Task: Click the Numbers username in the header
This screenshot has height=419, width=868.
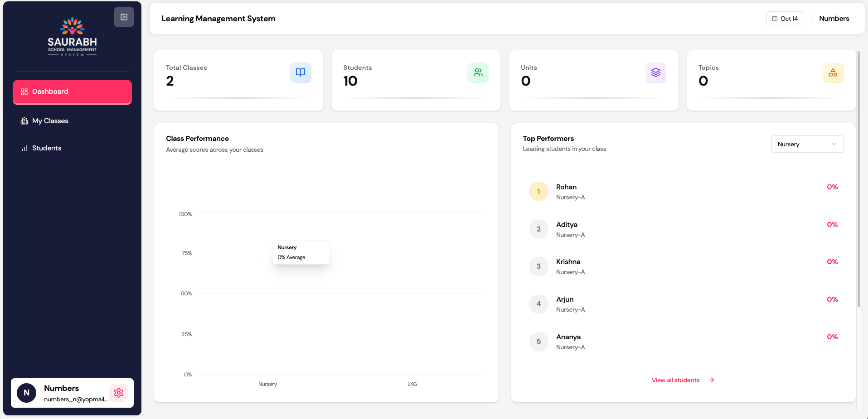Action: [834, 19]
